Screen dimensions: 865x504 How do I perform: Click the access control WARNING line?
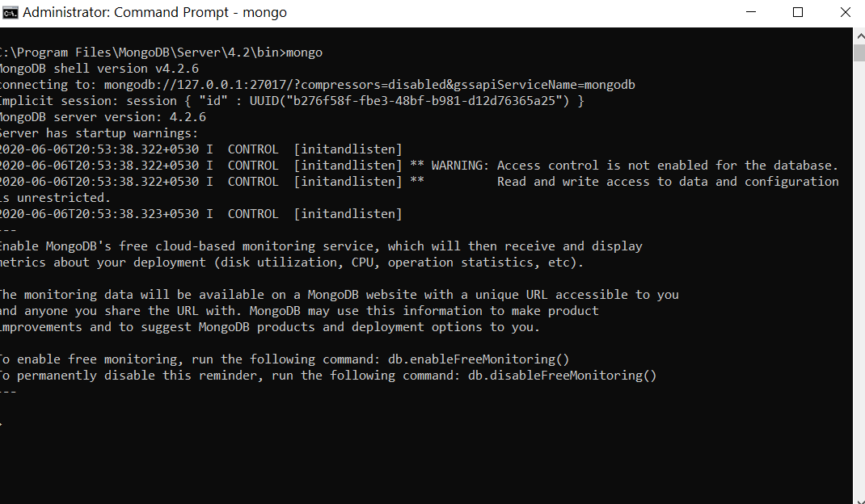pyautogui.click(x=566, y=165)
